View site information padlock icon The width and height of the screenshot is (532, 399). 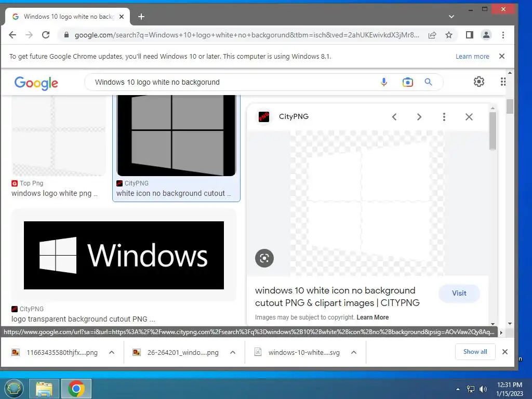66,35
